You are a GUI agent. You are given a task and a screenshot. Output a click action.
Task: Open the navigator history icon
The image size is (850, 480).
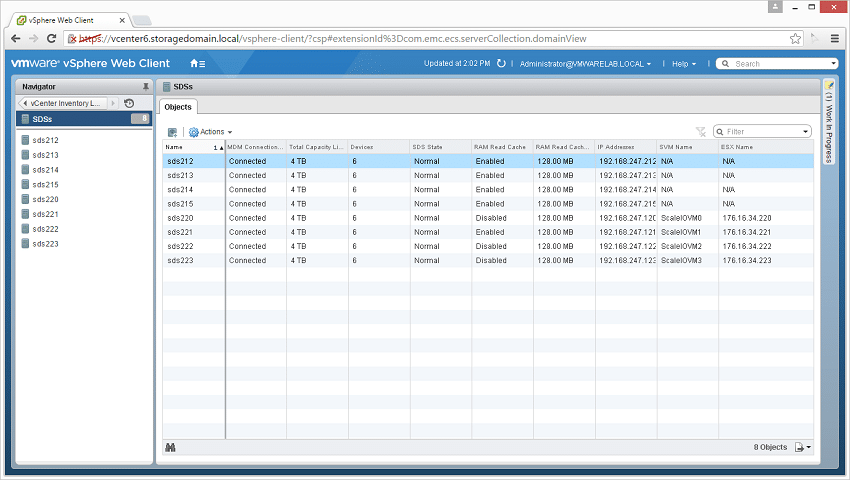pyautogui.click(x=129, y=103)
